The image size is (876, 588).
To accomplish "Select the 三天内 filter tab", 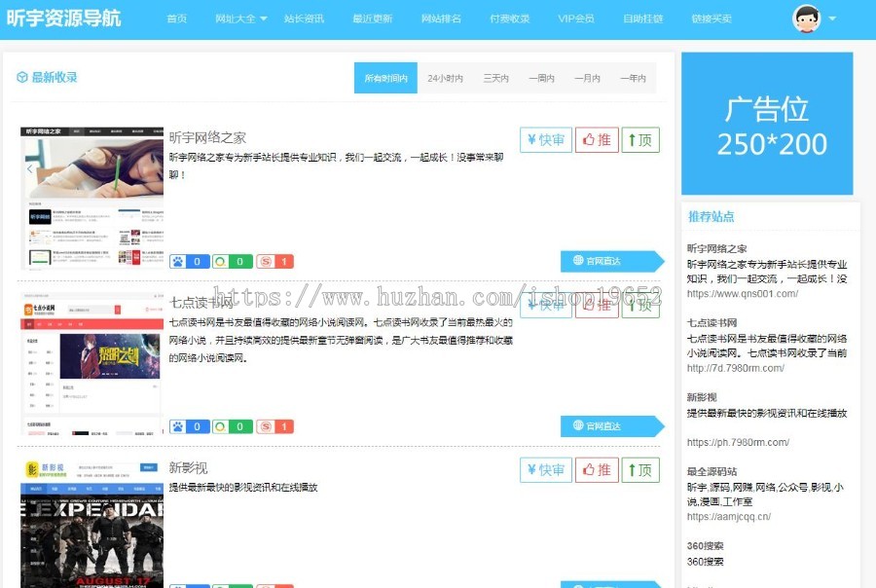I will pos(496,78).
